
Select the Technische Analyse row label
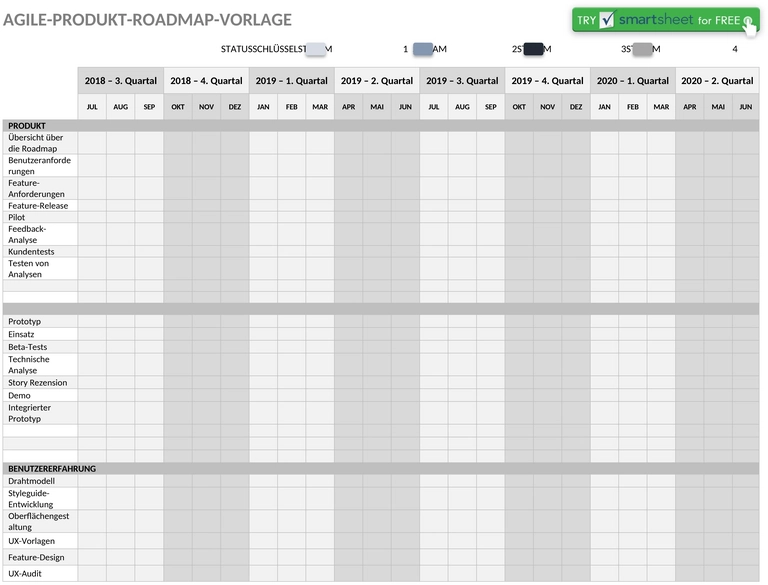point(40,365)
